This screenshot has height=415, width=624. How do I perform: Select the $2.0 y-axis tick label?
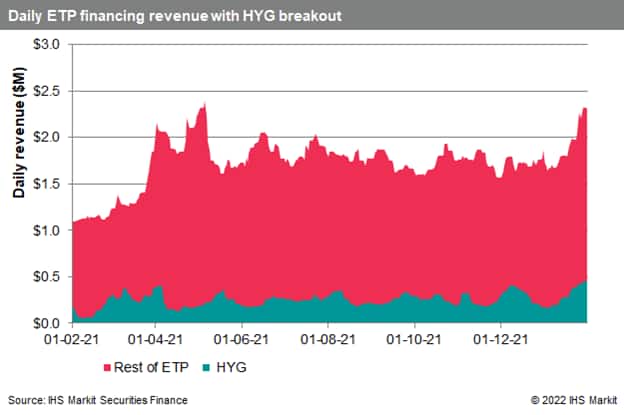[50, 137]
